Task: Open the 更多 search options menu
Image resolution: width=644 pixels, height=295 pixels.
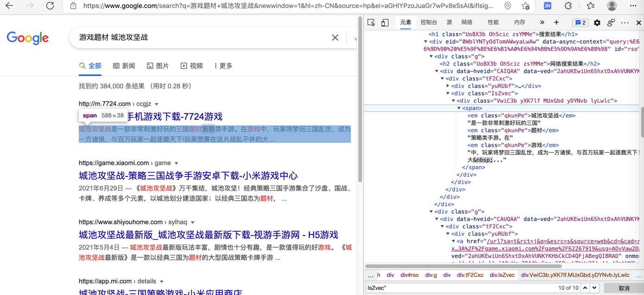Action: [223, 66]
